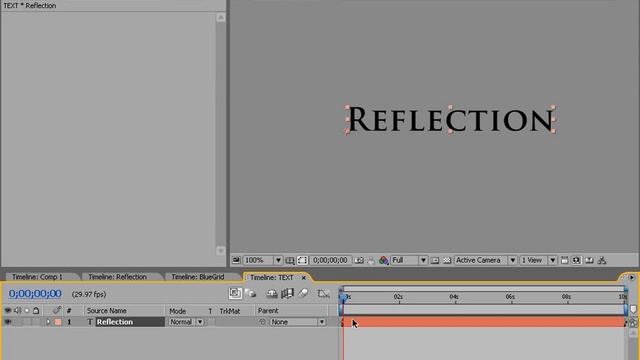
Task: Click the Source Name column header
Action: [x=107, y=311]
